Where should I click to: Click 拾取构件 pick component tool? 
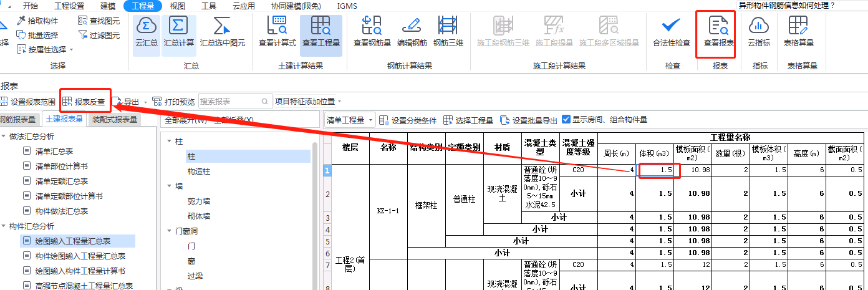pos(37,21)
